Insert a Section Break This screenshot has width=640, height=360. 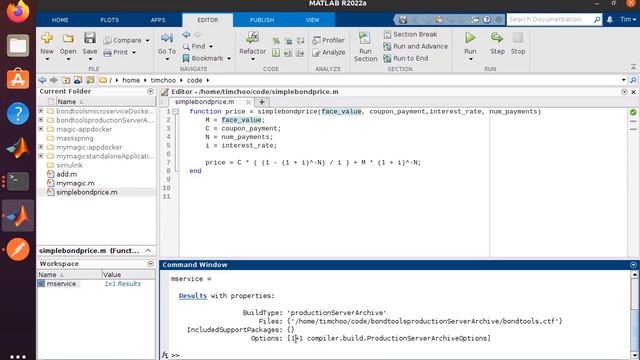tap(410, 34)
